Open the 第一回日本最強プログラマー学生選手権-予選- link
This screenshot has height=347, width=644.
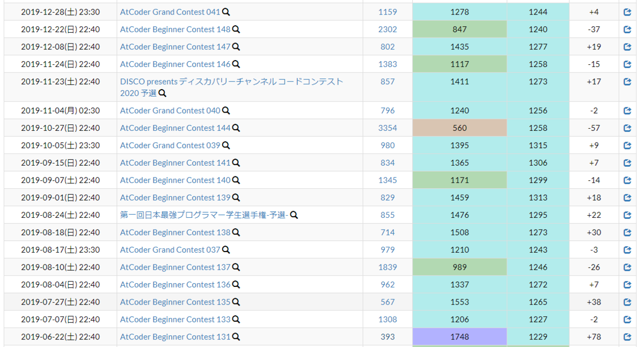(204, 215)
